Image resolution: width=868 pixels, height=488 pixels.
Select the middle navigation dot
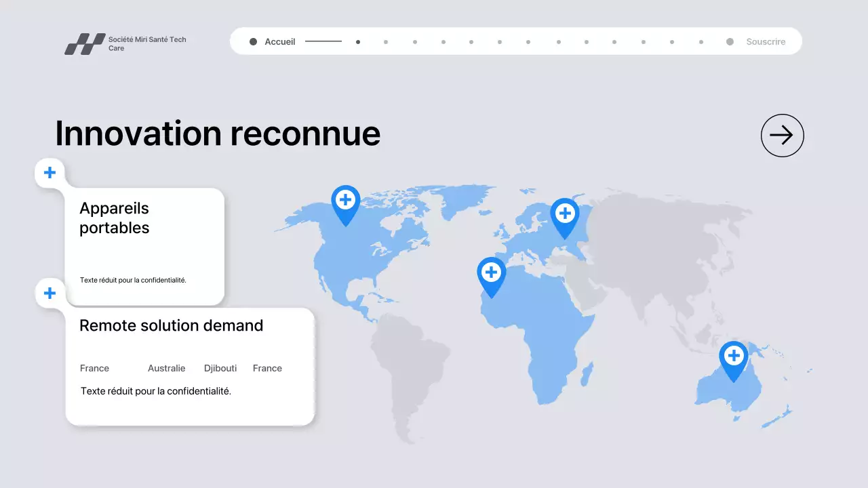[528, 41]
